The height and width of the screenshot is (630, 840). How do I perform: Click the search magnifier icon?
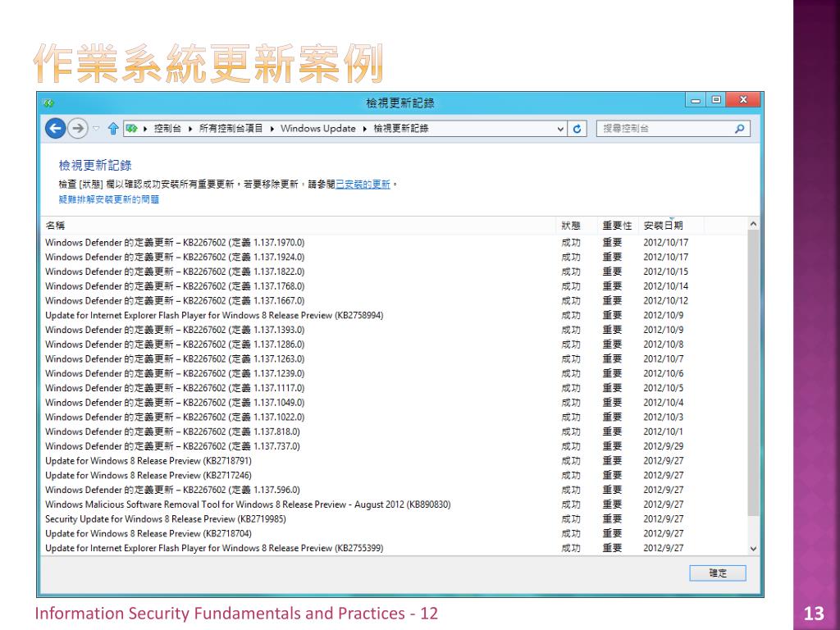point(740,129)
